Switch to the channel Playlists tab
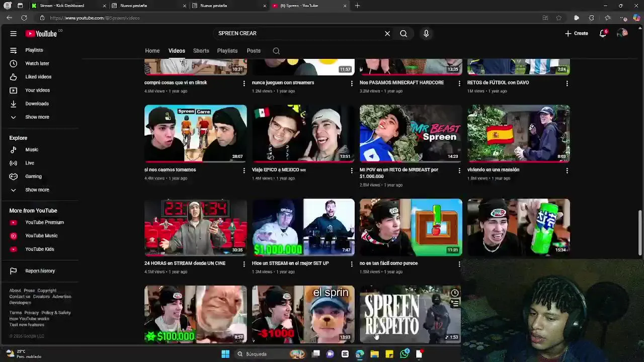This screenshot has height=362, width=644. (227, 51)
